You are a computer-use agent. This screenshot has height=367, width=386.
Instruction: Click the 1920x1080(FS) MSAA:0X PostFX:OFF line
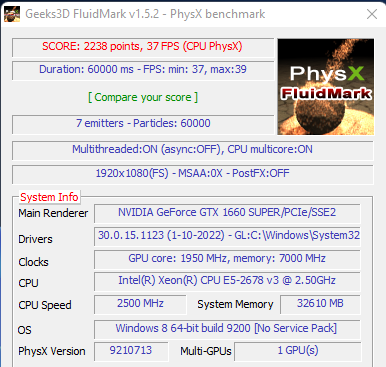pos(193,174)
